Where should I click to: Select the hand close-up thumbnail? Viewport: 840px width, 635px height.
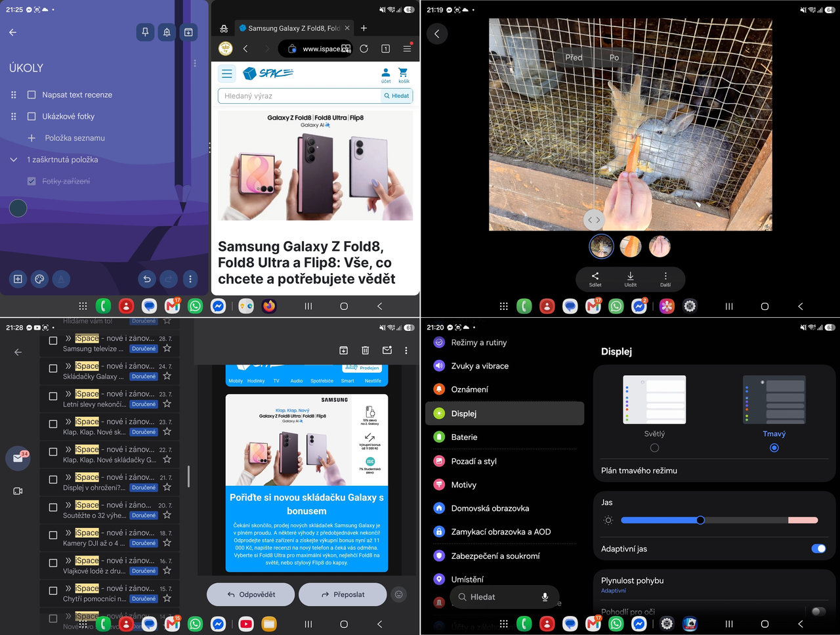[x=660, y=247]
